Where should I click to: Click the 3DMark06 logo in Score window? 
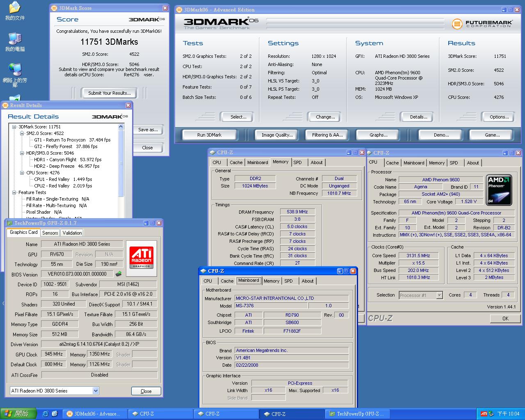click(x=146, y=19)
